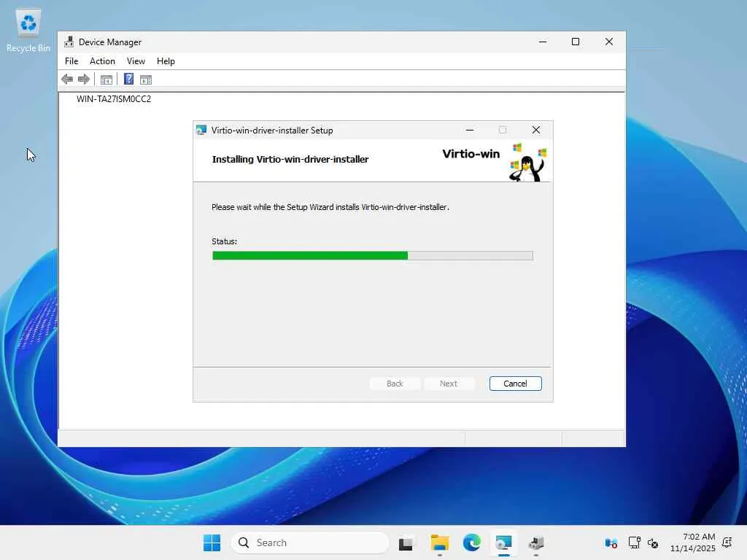This screenshot has width=747, height=560.
Task: Open Task View from the taskbar
Action: 406,542
